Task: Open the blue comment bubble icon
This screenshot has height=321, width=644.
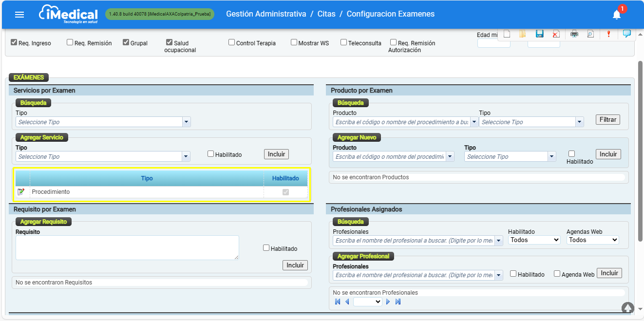Action: 627,34
